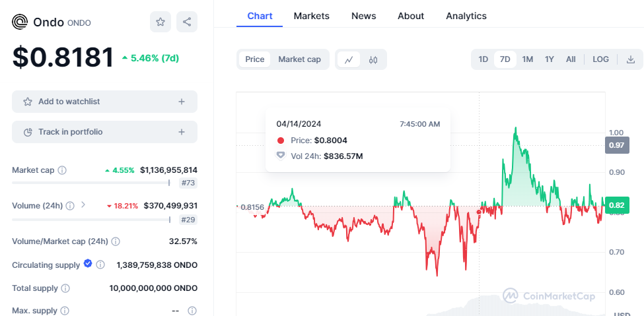644x316 pixels.
Task: Click Add to watchlist button
Action: 105,102
